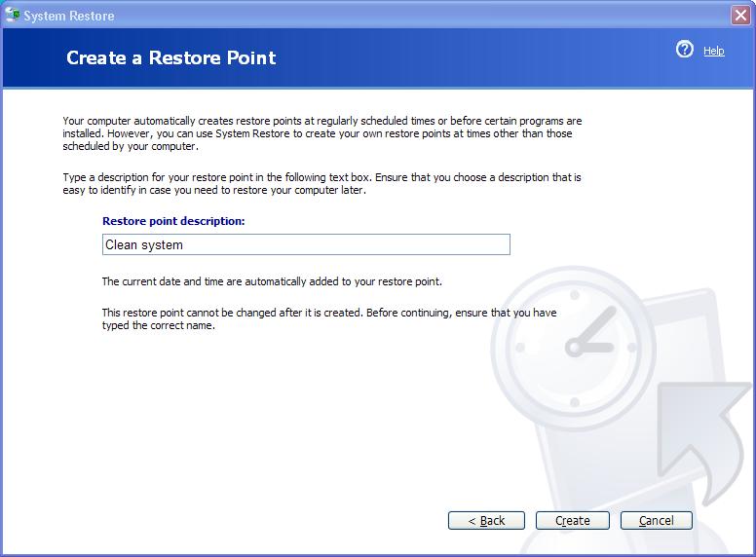Screen dimensions: 756x557
Task: Select the 'Restore point description:' label
Action: click(x=173, y=221)
